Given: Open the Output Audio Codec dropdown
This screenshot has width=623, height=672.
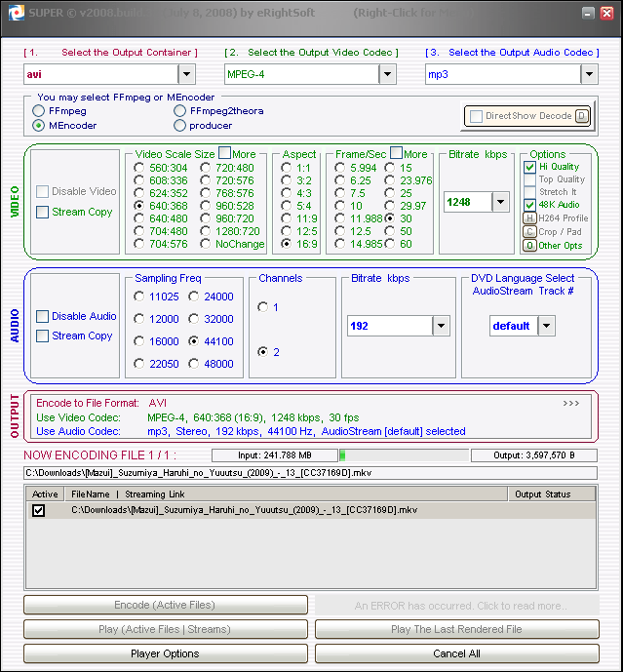Looking at the screenshot, I should (589, 74).
